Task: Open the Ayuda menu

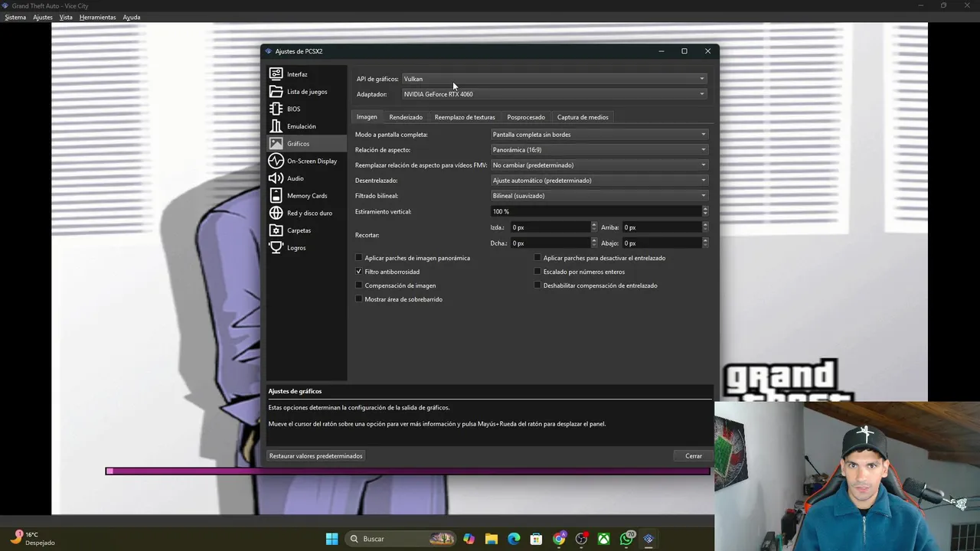Action: [132, 17]
